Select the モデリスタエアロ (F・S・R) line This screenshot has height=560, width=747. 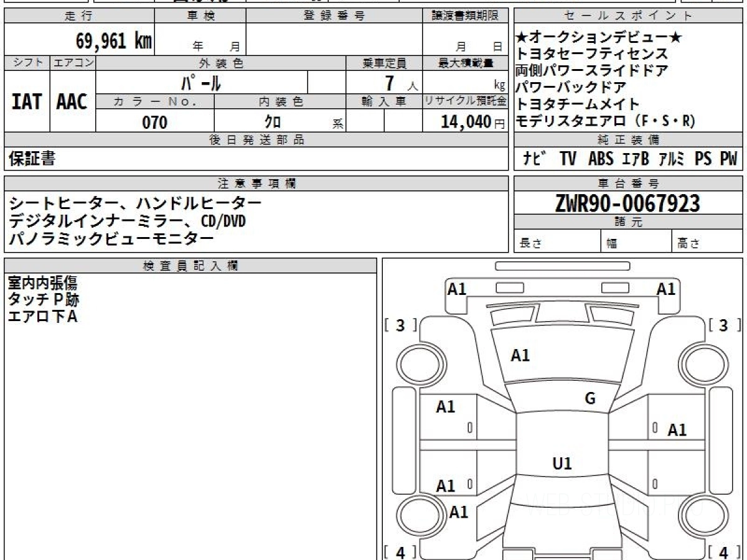(605, 122)
